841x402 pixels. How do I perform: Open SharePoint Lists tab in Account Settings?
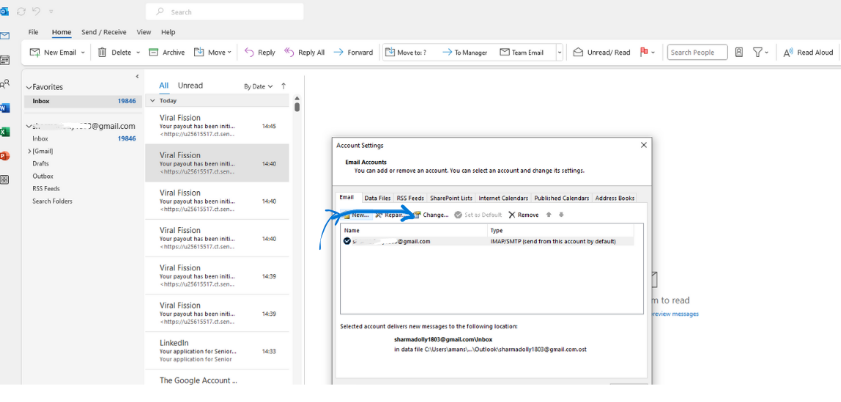pyautogui.click(x=451, y=198)
